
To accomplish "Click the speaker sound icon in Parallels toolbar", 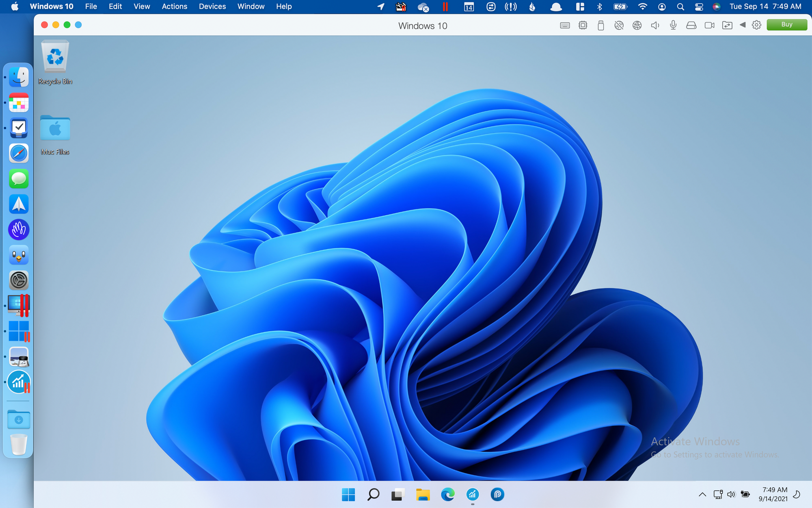I will point(655,25).
